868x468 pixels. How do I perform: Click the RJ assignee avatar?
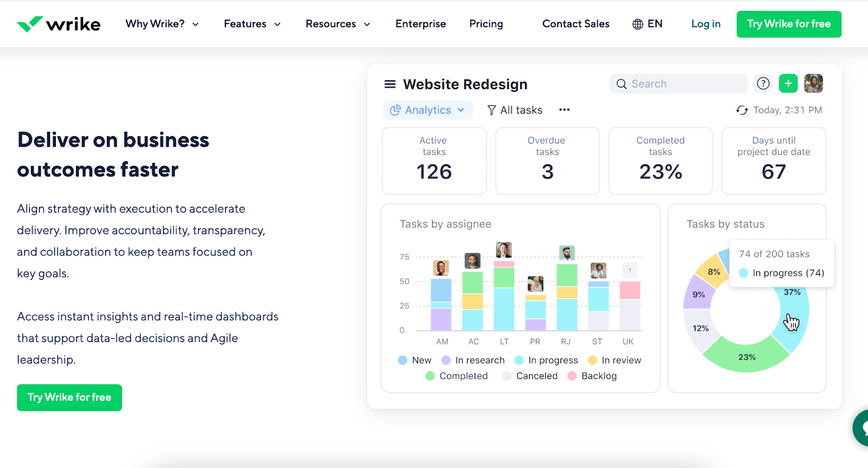(x=567, y=253)
